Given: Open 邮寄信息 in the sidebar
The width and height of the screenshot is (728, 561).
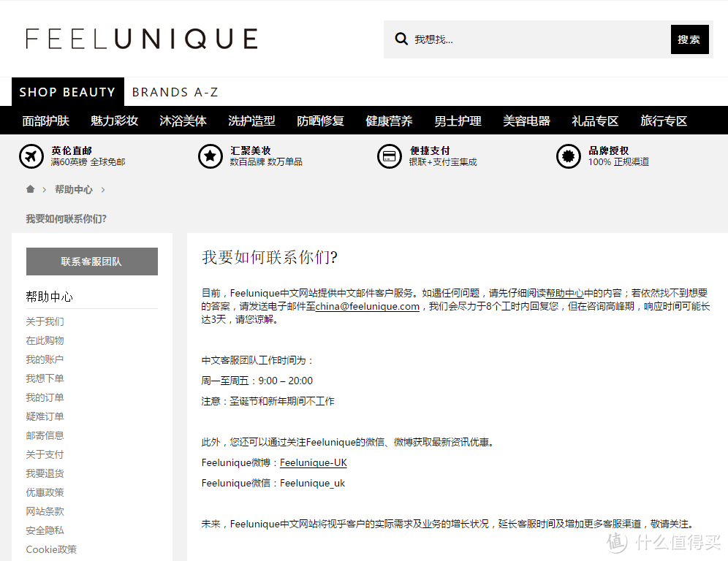Looking at the screenshot, I should 45,435.
